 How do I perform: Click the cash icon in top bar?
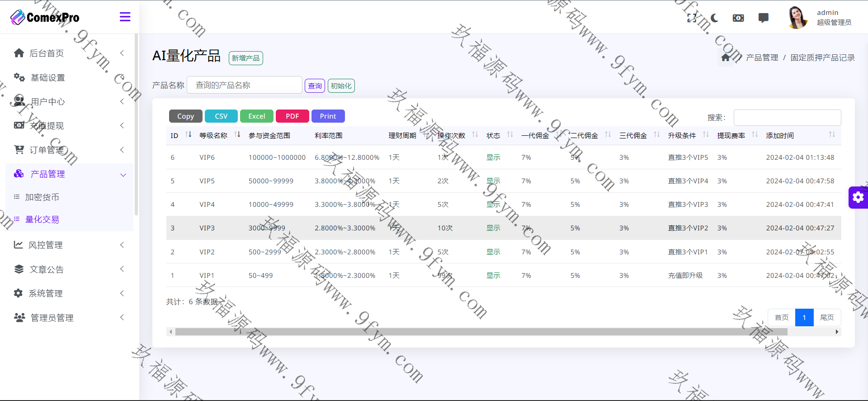coord(738,18)
